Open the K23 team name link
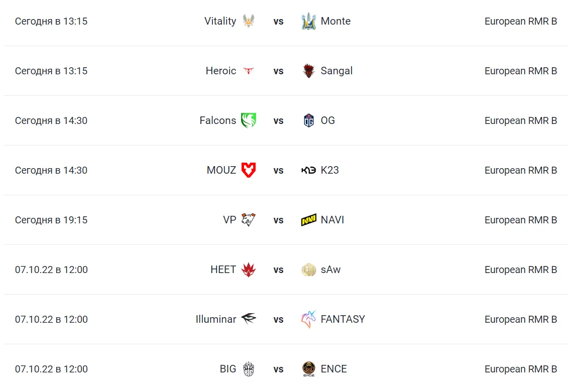This screenshot has height=392, width=574. click(x=330, y=170)
